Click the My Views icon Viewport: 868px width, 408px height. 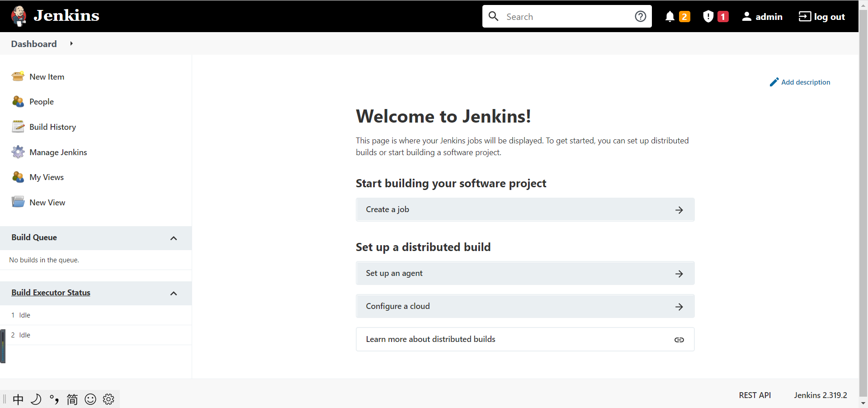[x=18, y=177]
